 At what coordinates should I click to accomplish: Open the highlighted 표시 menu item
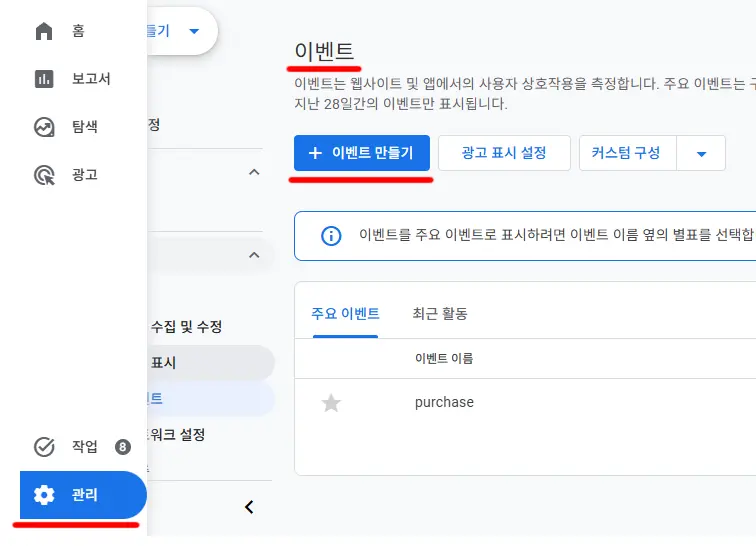(211, 363)
